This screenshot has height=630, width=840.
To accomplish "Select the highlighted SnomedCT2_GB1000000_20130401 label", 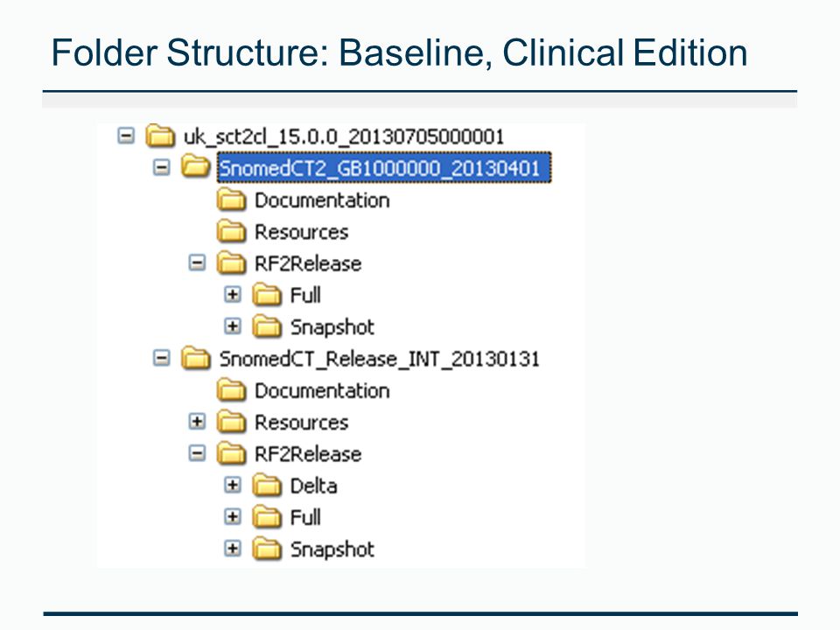I will (384, 168).
